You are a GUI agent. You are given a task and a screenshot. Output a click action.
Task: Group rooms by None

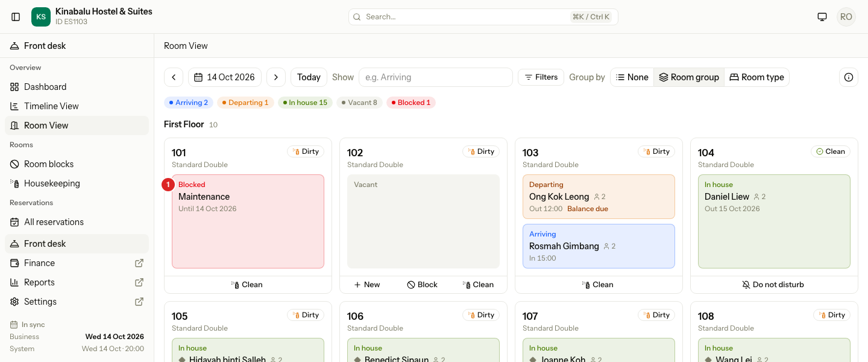(x=632, y=77)
